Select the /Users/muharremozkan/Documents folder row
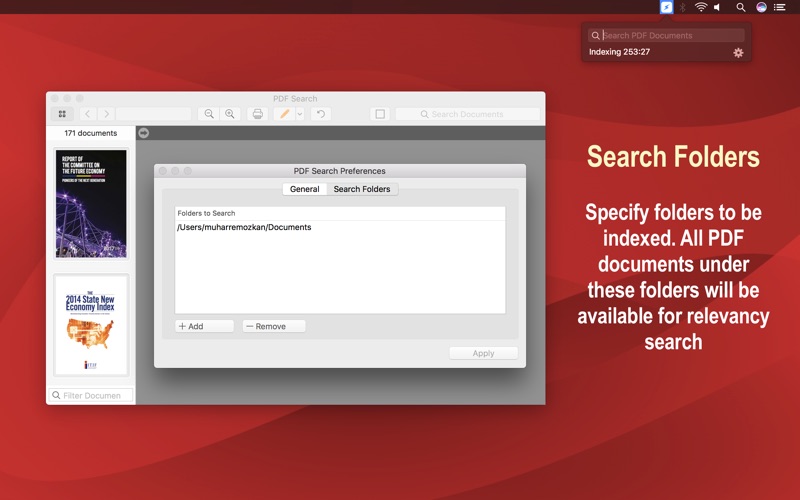Image resolution: width=800 pixels, height=500 pixels. [x=340, y=227]
